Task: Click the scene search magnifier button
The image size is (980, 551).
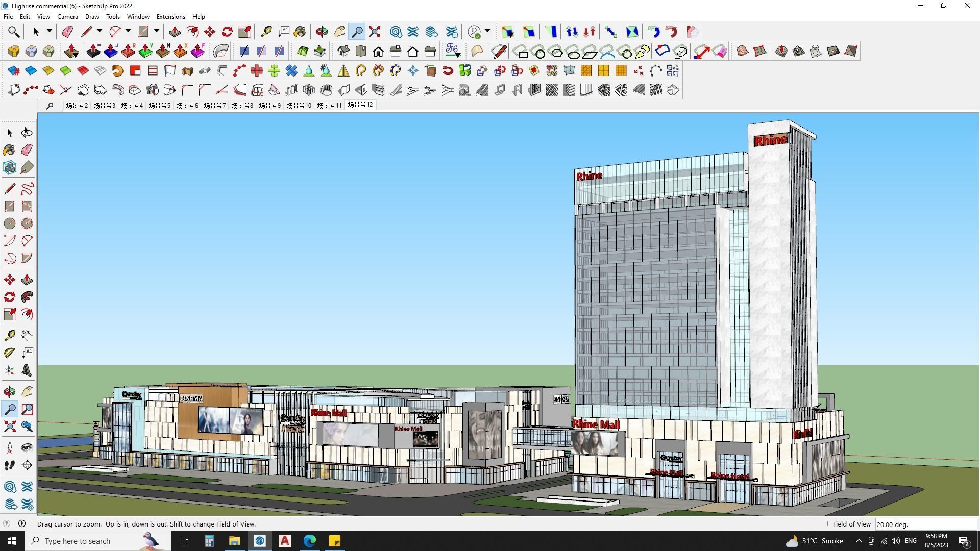Action: pos(50,106)
